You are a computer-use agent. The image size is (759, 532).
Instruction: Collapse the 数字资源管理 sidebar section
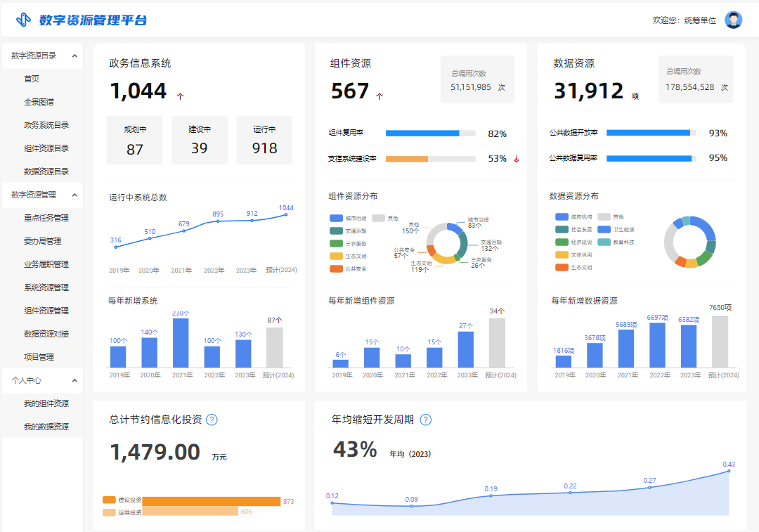coord(74,195)
